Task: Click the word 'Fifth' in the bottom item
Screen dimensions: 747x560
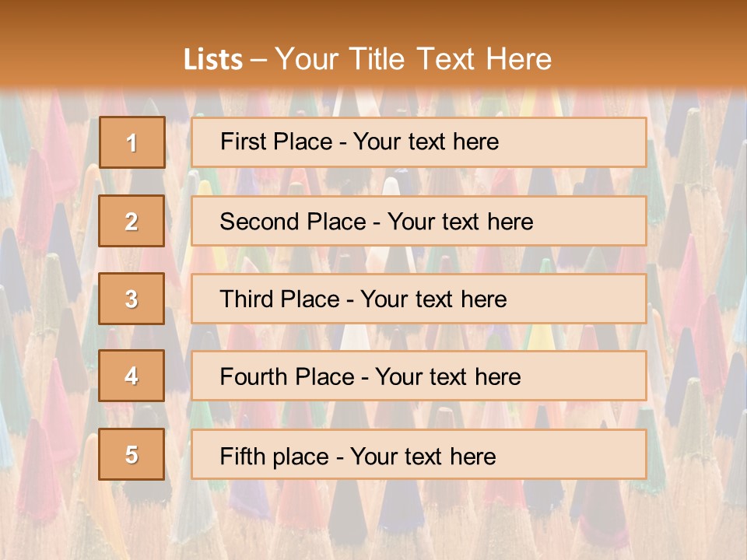Action: [x=243, y=456]
